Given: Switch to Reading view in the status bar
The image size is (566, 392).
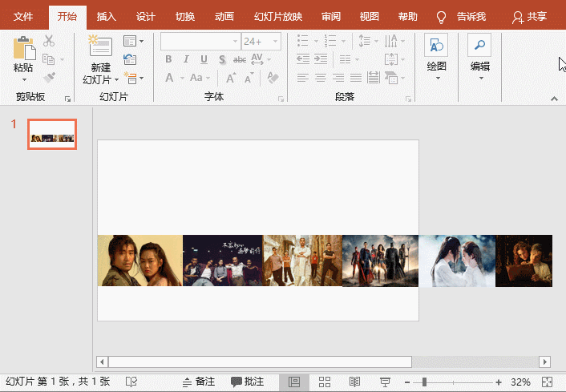Looking at the screenshot, I should pyautogui.click(x=354, y=382).
